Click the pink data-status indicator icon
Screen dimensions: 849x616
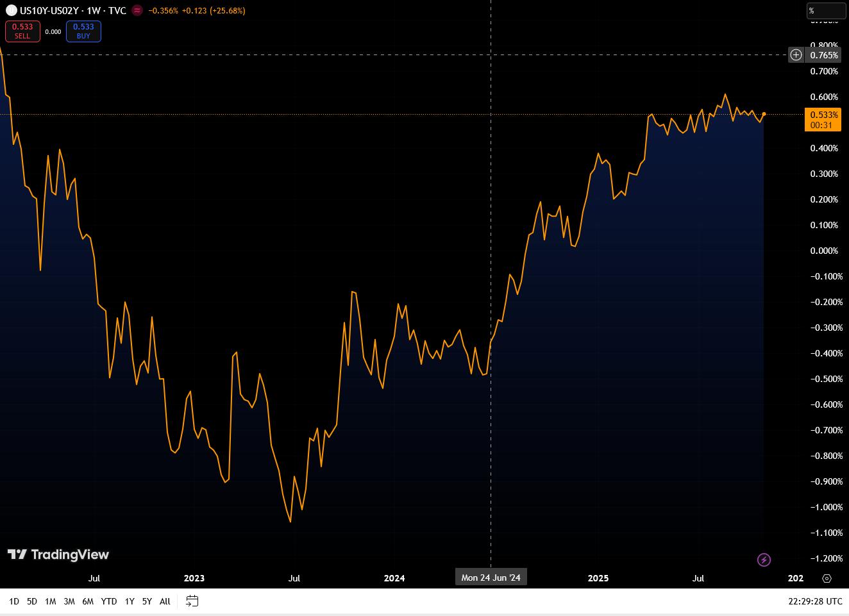pos(137,11)
